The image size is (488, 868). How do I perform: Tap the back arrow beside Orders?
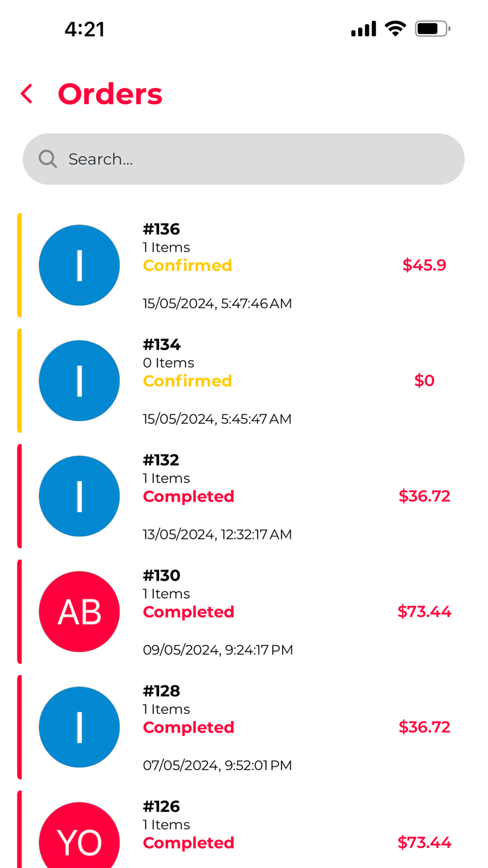27,94
